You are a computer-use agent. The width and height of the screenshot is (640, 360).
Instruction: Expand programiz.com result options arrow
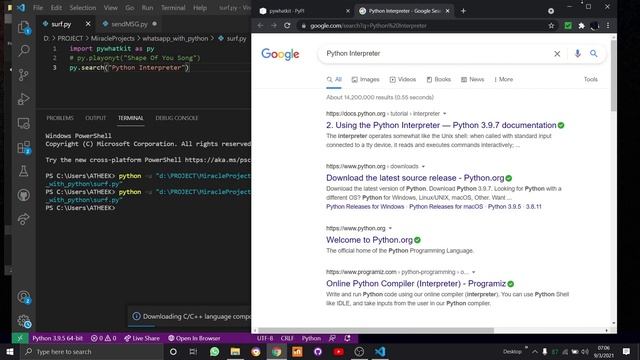tap(473, 272)
